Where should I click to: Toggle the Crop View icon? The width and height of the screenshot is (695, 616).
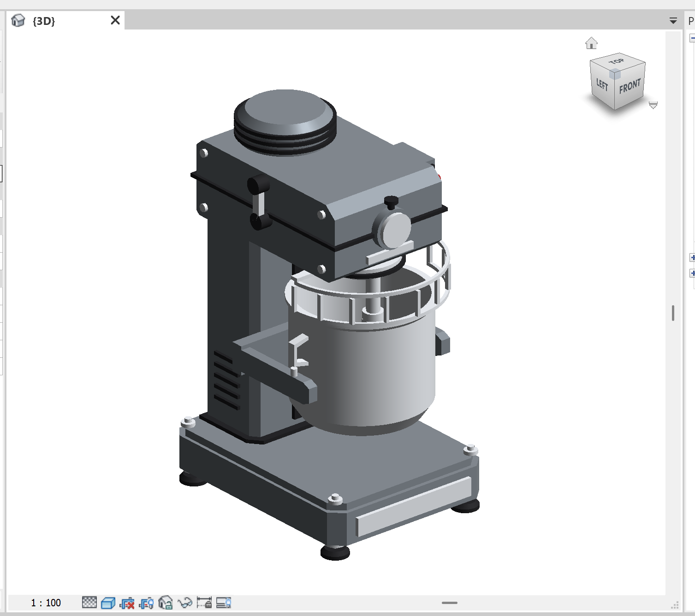[x=127, y=603]
